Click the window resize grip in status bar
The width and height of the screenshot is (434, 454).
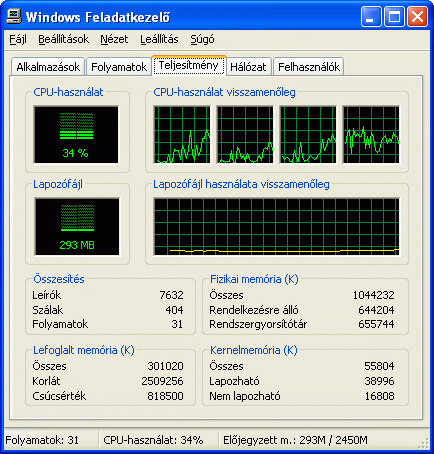point(424,443)
